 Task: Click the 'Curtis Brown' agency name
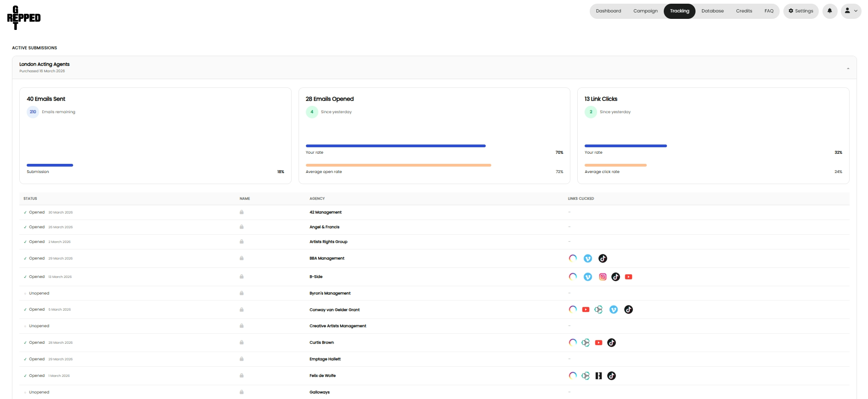[x=322, y=342]
